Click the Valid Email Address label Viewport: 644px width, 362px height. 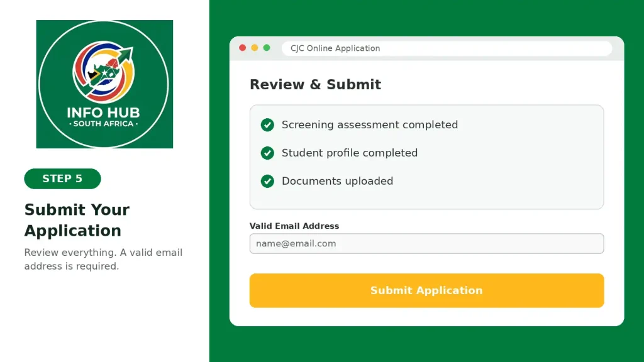(x=294, y=226)
